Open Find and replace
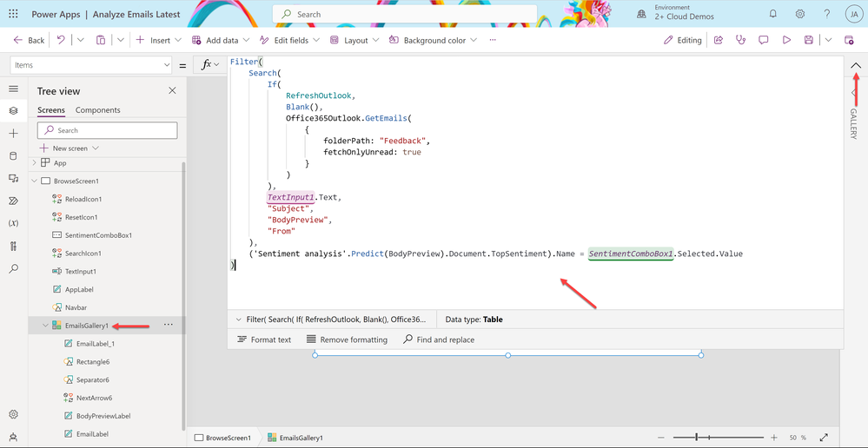The height and width of the screenshot is (448, 868). pos(439,339)
